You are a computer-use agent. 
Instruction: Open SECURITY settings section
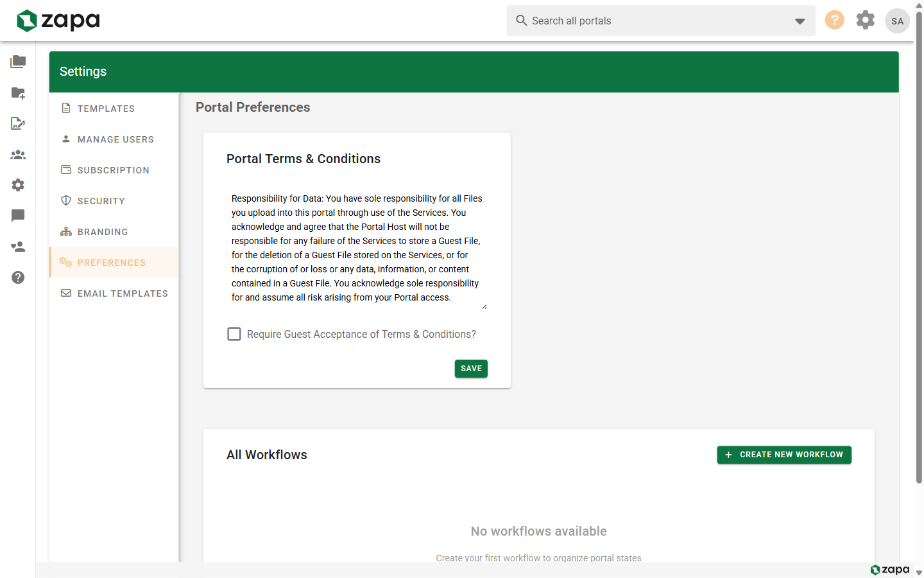click(114, 200)
